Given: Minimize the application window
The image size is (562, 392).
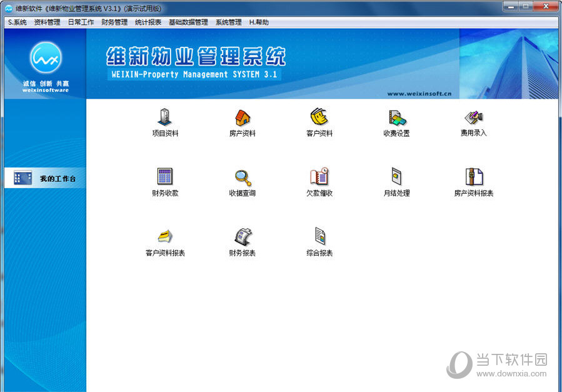Looking at the screenshot, I should point(510,6).
